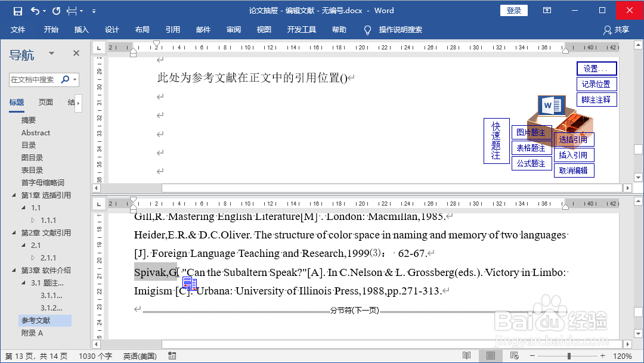The height and width of the screenshot is (363, 644).
Task: Select the 页面 navigation tab
Action: [45, 103]
